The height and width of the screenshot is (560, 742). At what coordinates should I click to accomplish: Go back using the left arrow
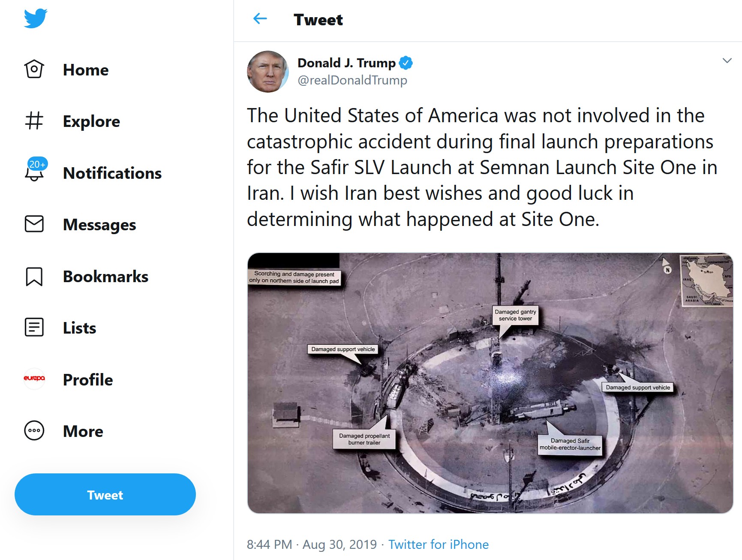pyautogui.click(x=260, y=19)
